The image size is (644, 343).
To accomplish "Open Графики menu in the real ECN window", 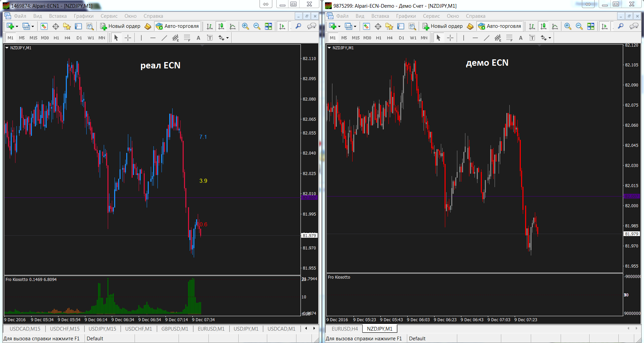I will click(84, 16).
